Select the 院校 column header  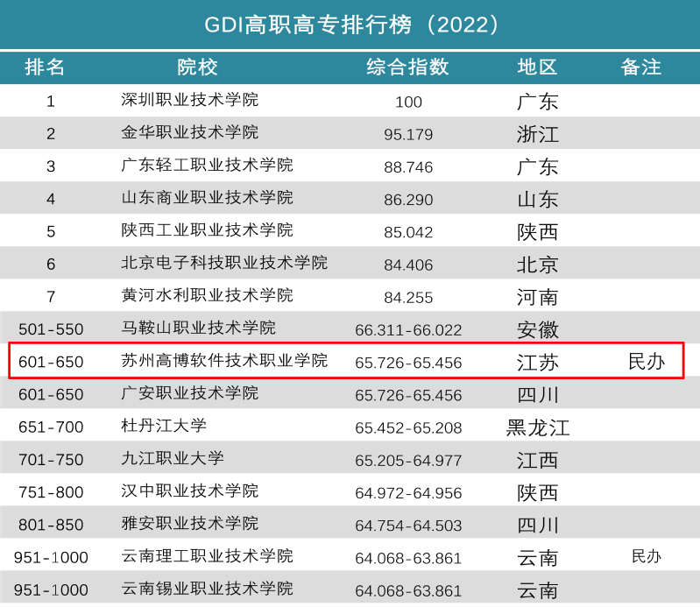coord(198,67)
